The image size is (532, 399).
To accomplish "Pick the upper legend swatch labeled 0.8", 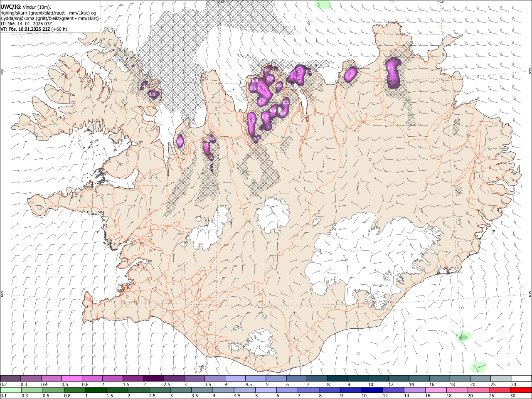I will [x=92, y=378].
